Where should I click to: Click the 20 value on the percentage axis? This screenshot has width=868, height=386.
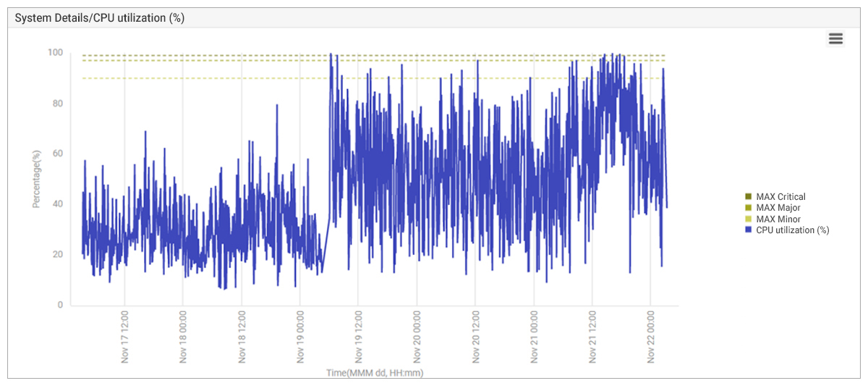58,255
